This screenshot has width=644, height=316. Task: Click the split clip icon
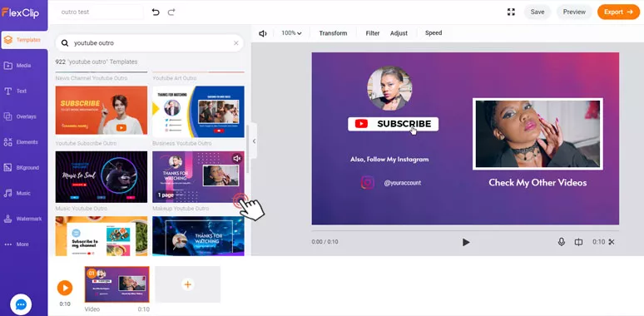coord(578,242)
